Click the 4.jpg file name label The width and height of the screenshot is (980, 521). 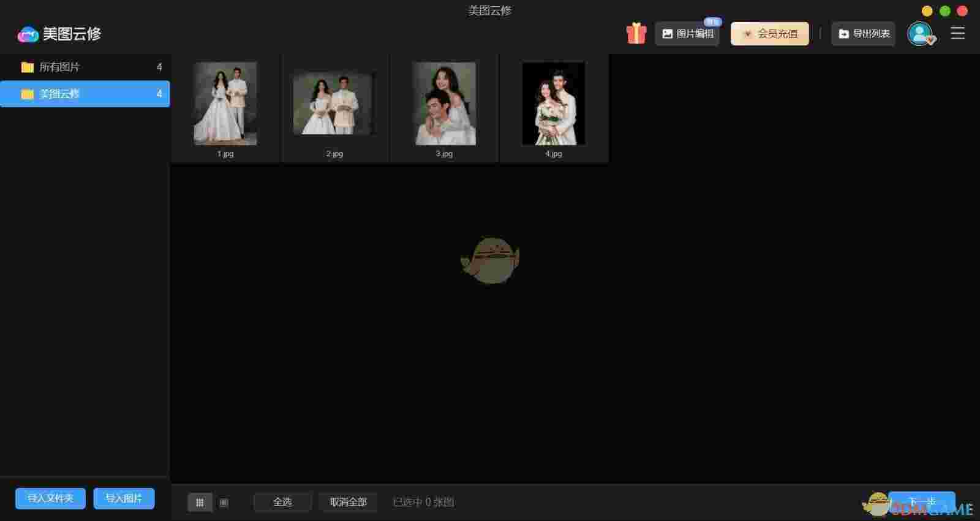click(x=554, y=154)
